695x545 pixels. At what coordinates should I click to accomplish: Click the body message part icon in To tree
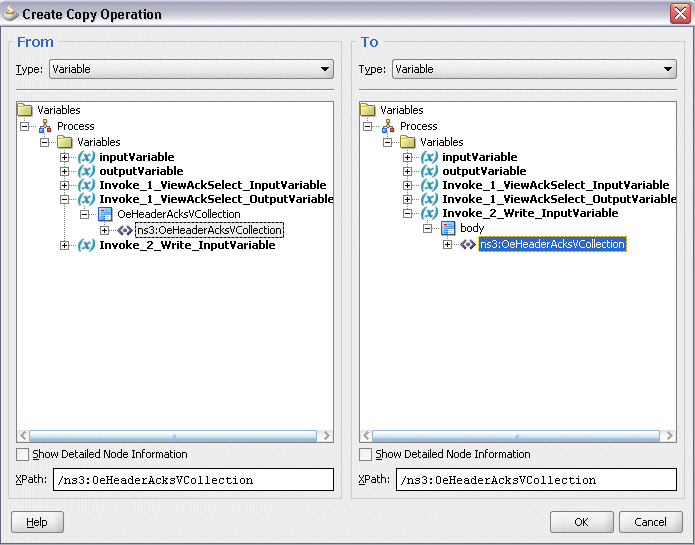click(x=448, y=229)
